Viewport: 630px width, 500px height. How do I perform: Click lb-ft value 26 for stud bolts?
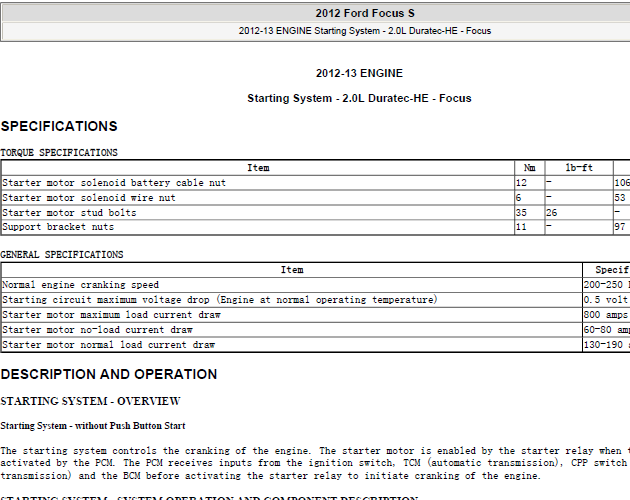(552, 213)
